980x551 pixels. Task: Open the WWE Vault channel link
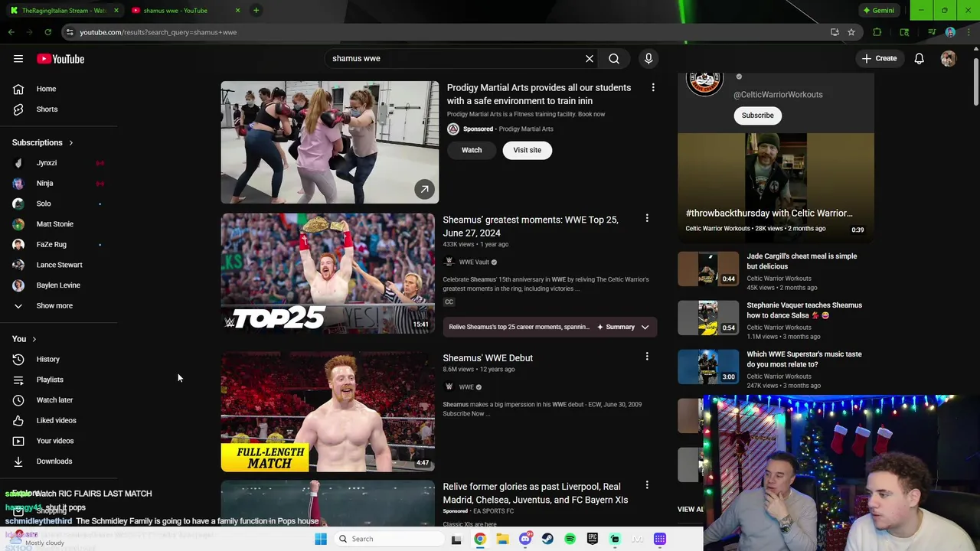tap(474, 262)
